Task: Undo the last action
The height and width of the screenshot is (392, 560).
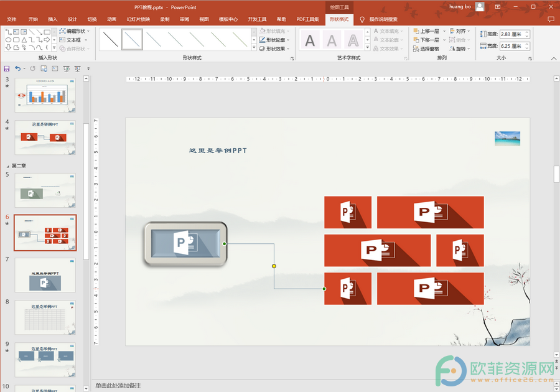Action: tap(18, 68)
